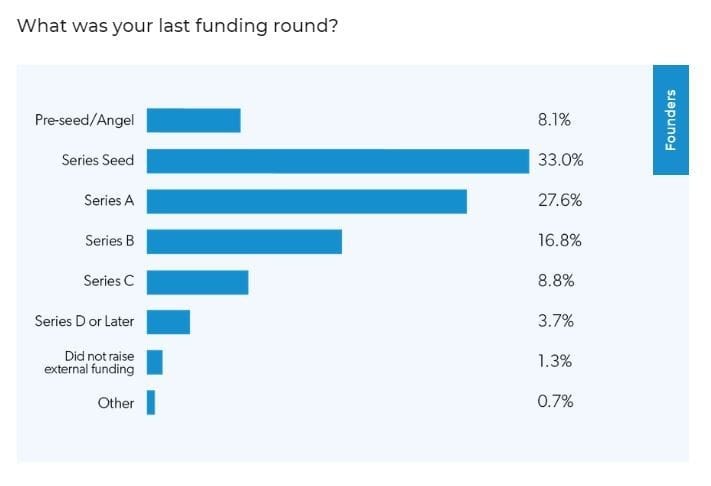
Task: Click the Pre-seed/Angel bar
Action: coord(194,120)
